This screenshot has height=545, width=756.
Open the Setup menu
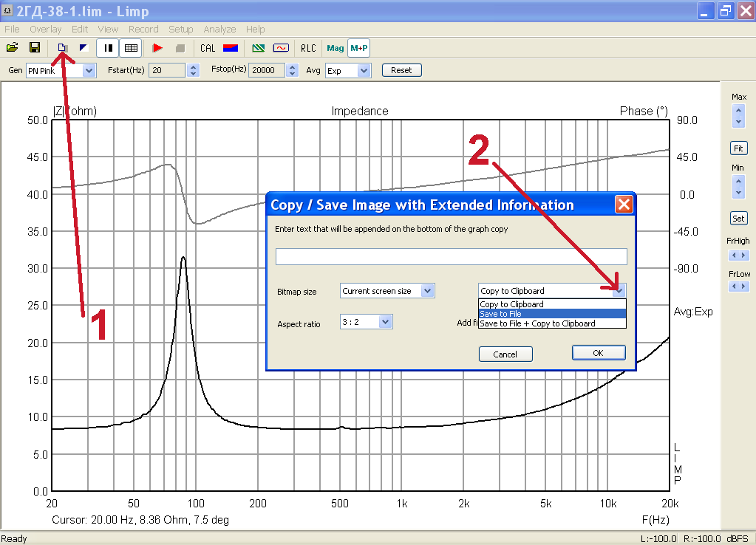(181, 30)
